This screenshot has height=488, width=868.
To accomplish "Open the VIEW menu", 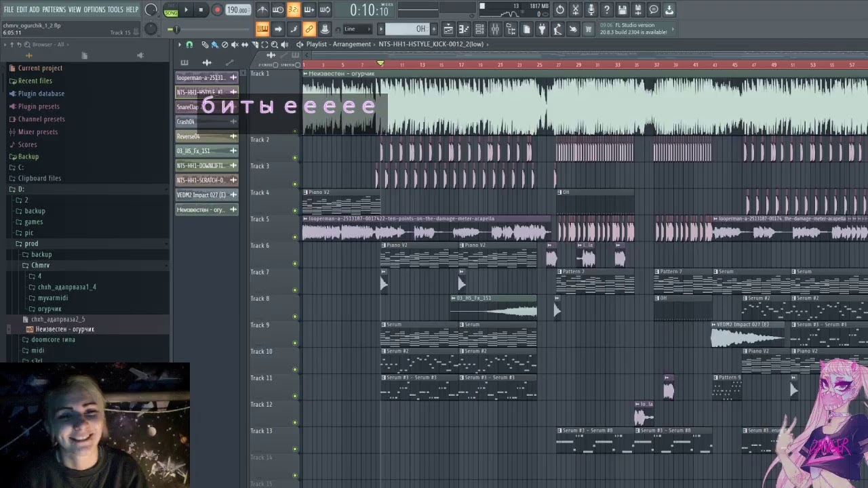I will pos(74,9).
